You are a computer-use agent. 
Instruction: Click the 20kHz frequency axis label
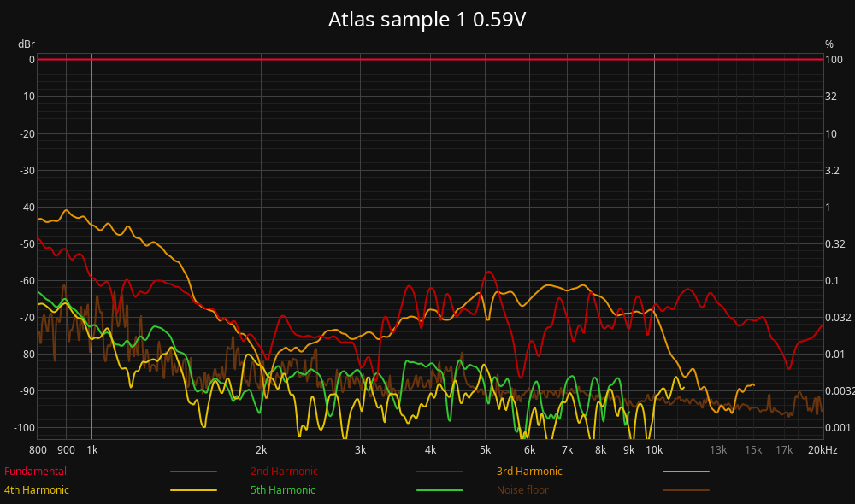point(823,450)
